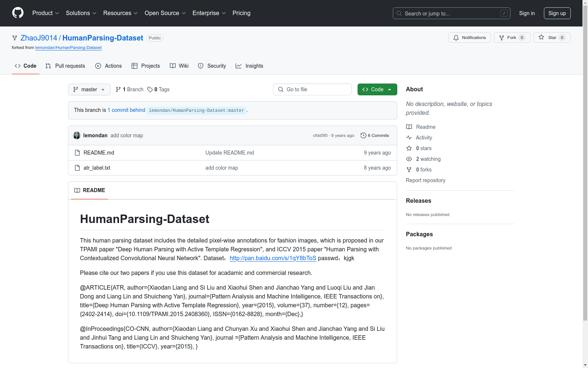Image resolution: width=588 pixels, height=368 pixels.
Task: Click the book icon beside README heading
Action: pyautogui.click(x=77, y=190)
